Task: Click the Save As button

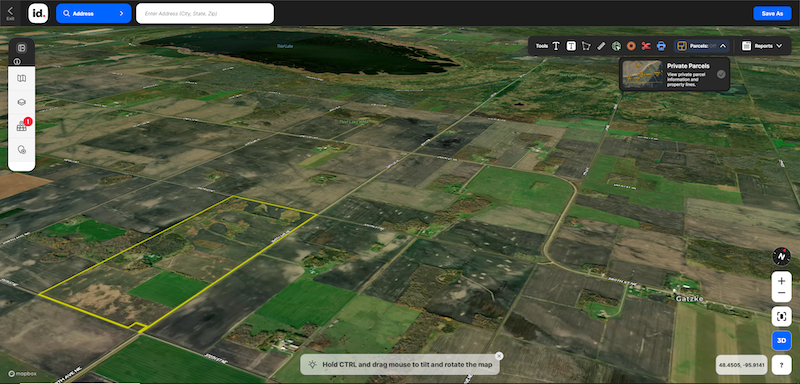Action: 772,13
